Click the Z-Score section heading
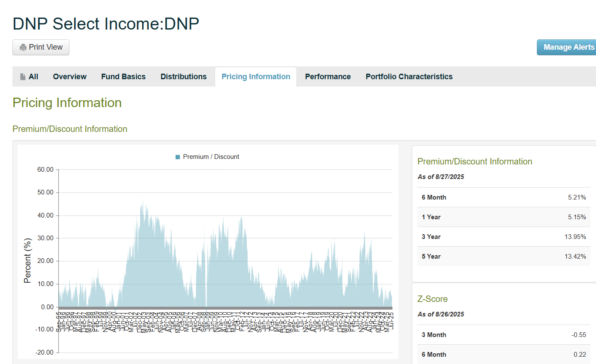Image resolution: width=596 pixels, height=364 pixels. click(x=433, y=299)
